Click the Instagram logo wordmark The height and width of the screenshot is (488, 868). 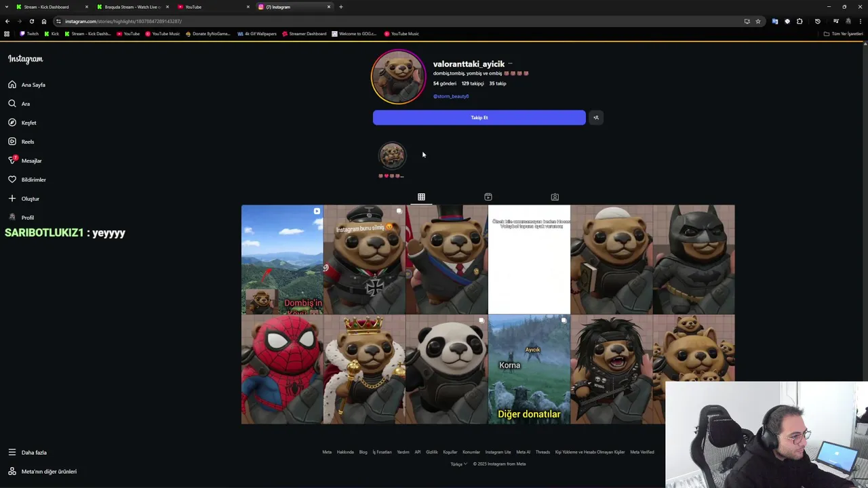click(x=25, y=59)
